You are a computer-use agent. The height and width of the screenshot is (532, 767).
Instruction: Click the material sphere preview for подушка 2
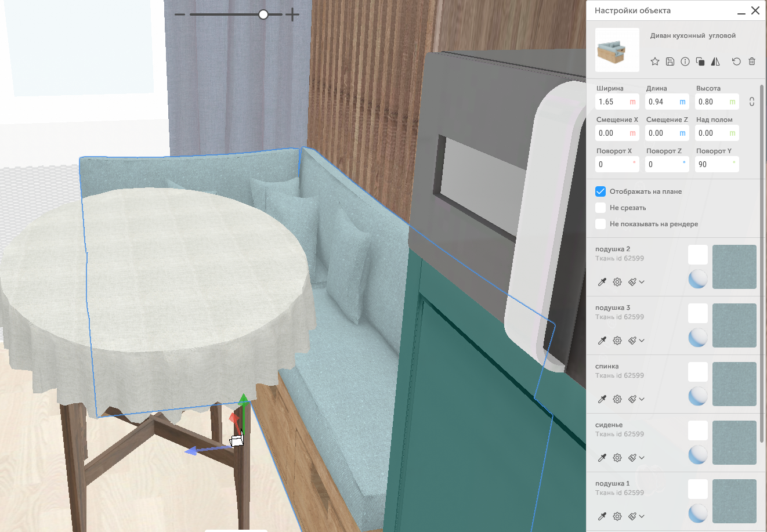pyautogui.click(x=698, y=279)
